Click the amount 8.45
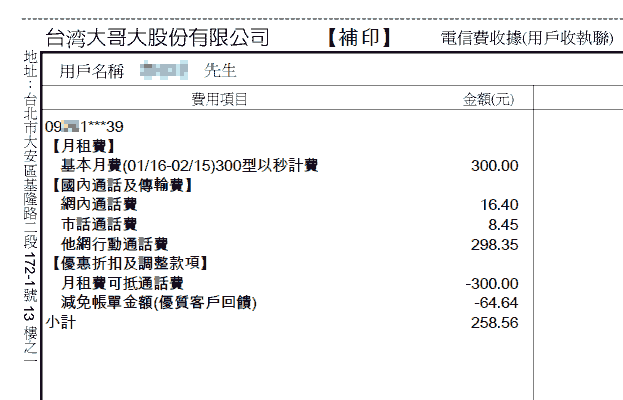623x400 pixels. coord(503,225)
